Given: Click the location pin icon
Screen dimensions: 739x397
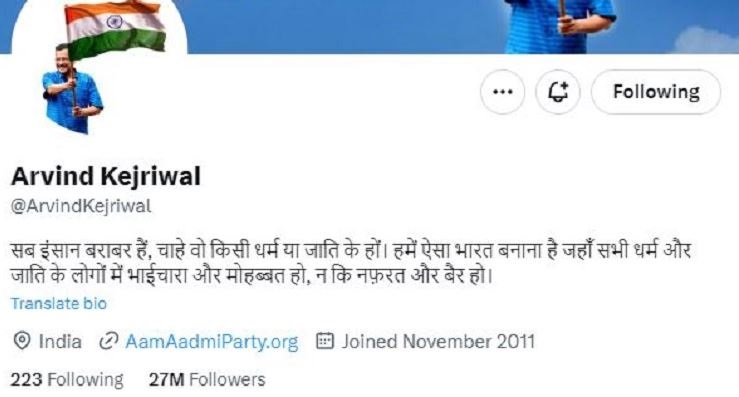Looking at the screenshot, I should [22, 341].
